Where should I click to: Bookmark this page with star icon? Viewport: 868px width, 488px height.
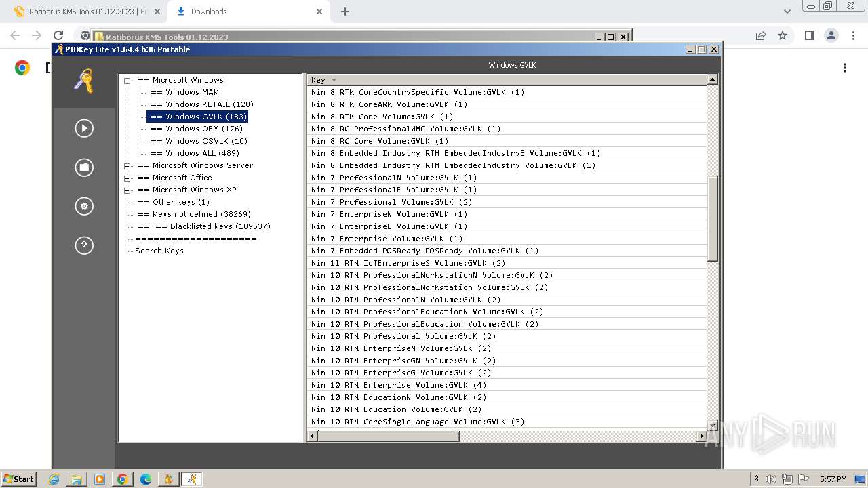pyautogui.click(x=783, y=35)
